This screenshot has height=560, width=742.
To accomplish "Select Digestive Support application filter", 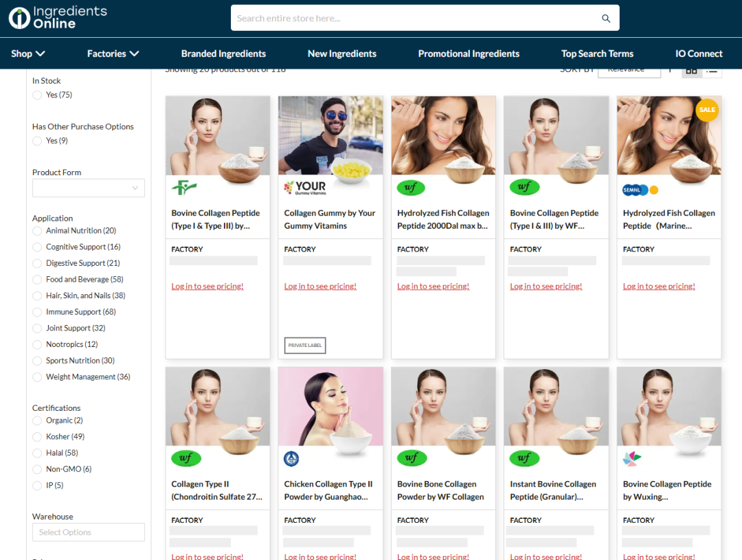I will (x=37, y=263).
